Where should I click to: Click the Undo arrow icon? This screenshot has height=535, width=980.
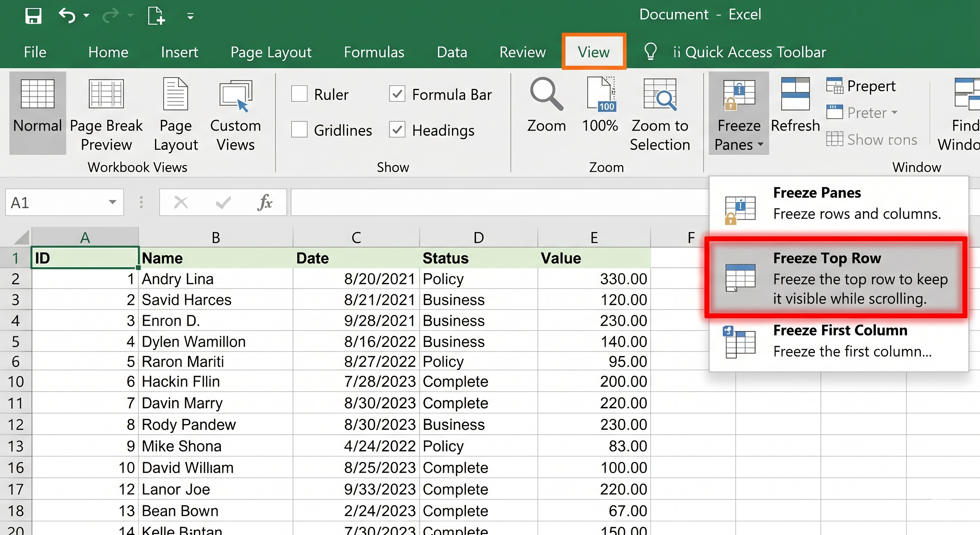(67, 15)
